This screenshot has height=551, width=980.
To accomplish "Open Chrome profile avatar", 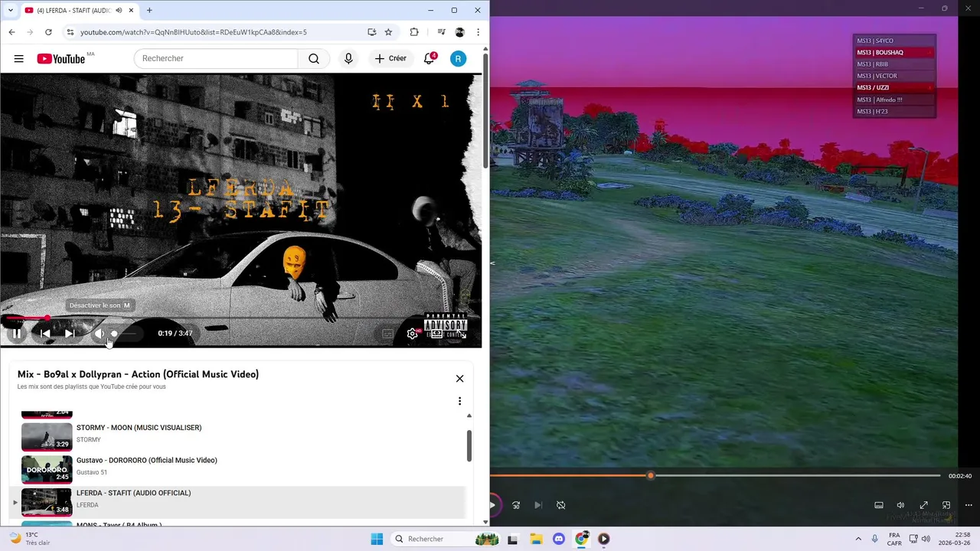I will coord(459,32).
